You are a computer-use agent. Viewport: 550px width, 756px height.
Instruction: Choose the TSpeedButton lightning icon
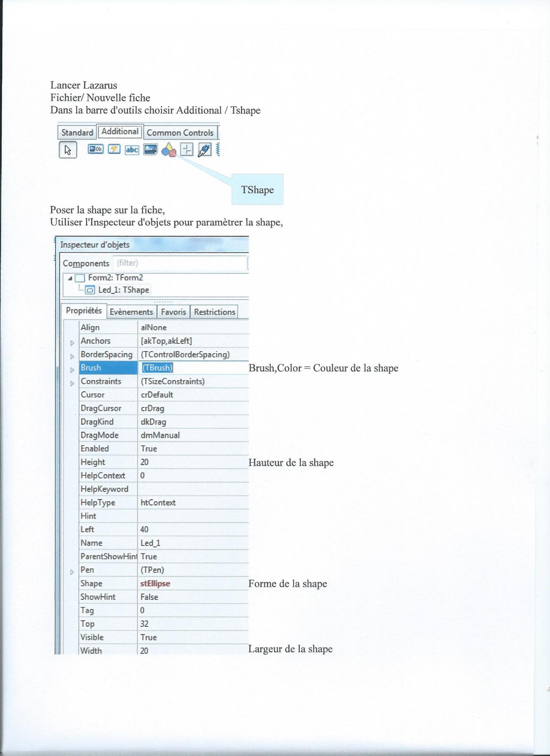(114, 149)
